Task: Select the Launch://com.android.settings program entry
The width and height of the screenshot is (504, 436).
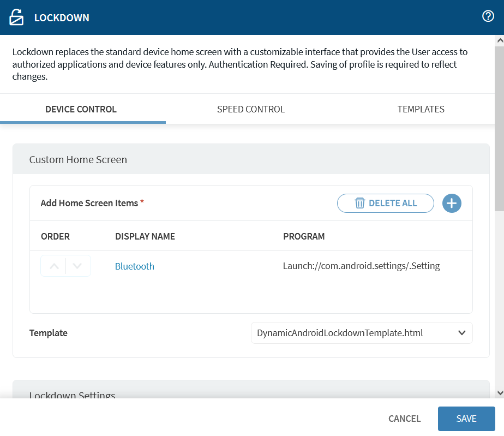Action: (361, 266)
